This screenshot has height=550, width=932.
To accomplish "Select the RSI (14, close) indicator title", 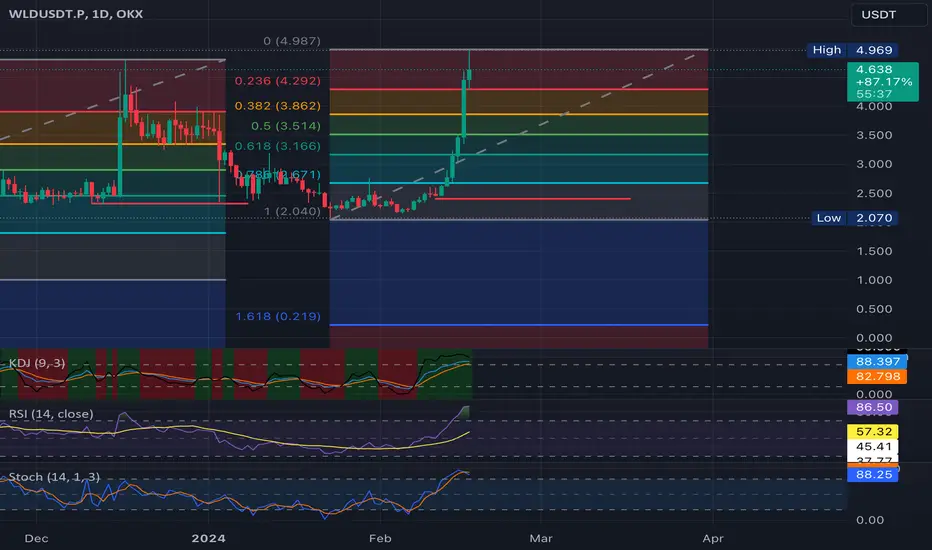I will tap(51, 414).
